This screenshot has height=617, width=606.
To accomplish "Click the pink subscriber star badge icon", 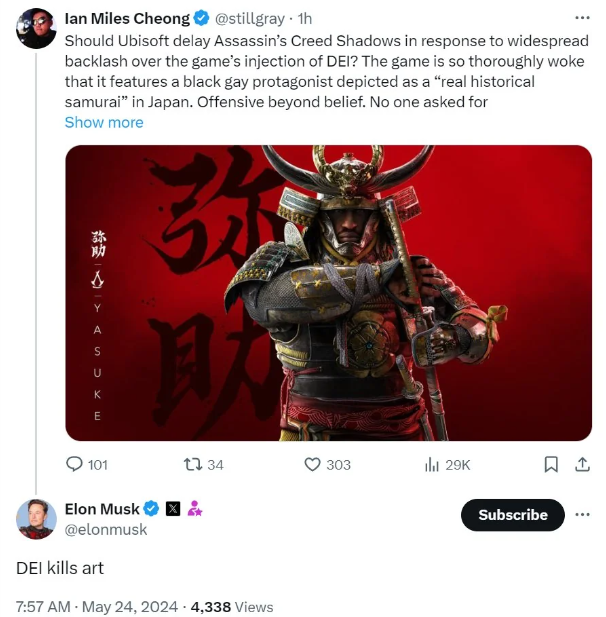I will [195, 508].
